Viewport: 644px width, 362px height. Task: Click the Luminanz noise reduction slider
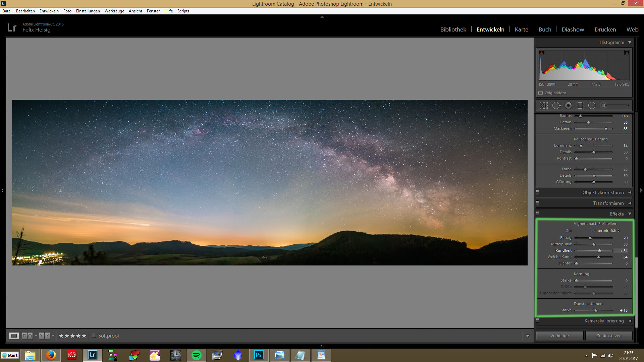(x=593, y=146)
